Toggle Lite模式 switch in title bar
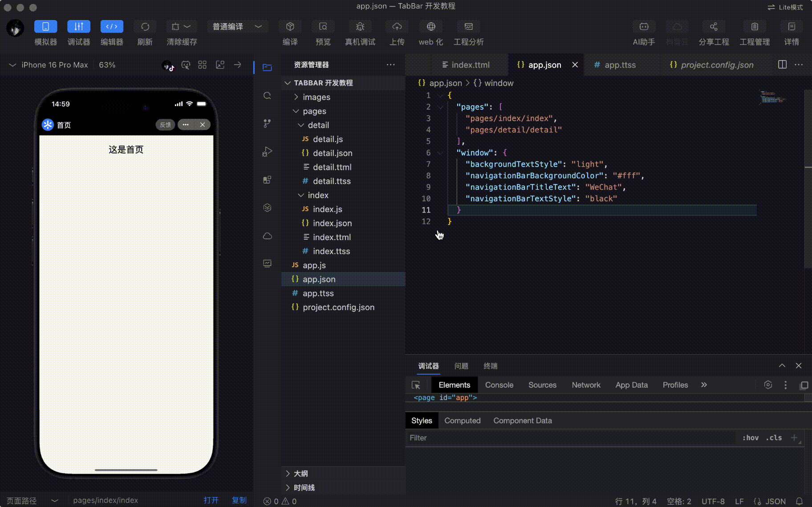This screenshot has width=812, height=507. (x=785, y=7)
